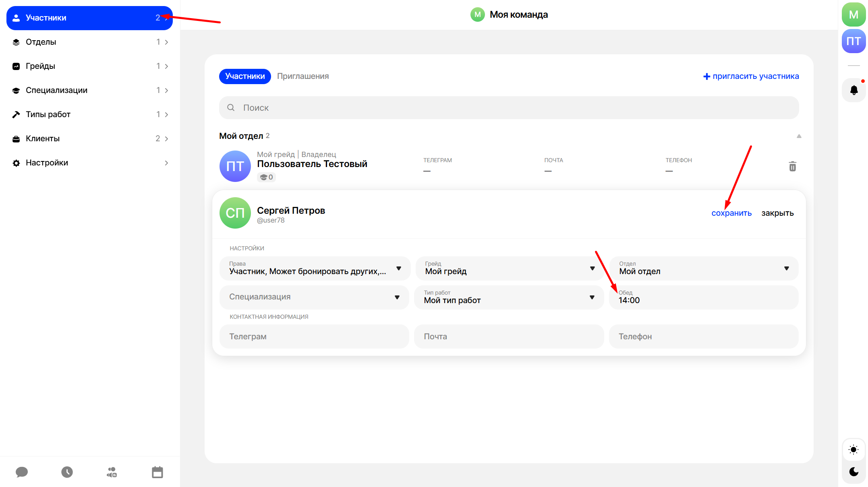868x487 pixels.
Task: Click сохранить for Сергей Петров
Action: tap(731, 213)
